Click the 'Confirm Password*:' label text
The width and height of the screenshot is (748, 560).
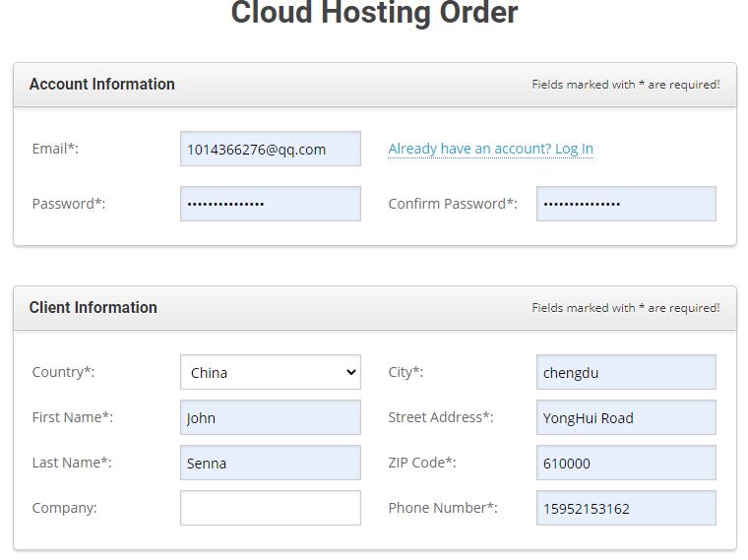tap(453, 204)
